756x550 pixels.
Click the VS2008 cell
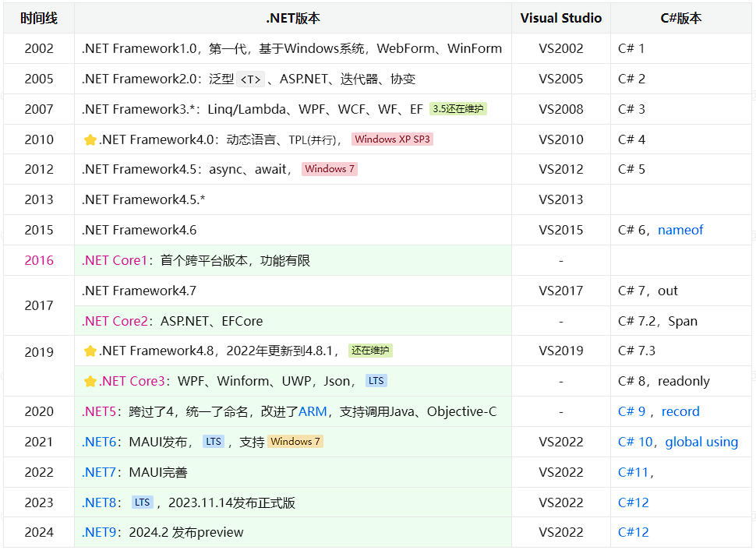coord(561,109)
